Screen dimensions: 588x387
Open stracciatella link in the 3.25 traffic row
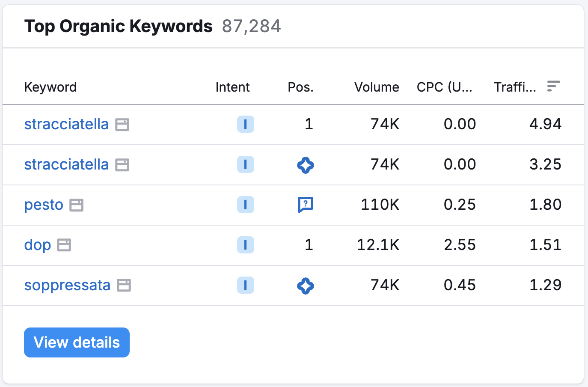pyautogui.click(x=66, y=164)
